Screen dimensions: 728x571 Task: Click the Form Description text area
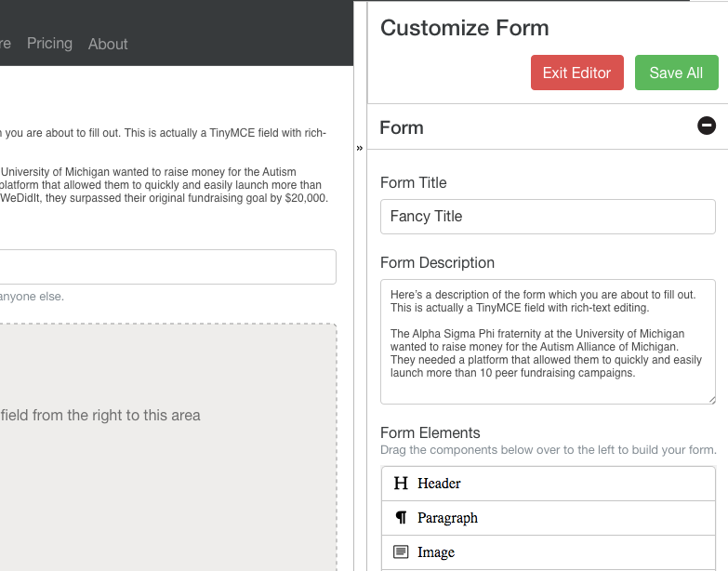(548, 341)
